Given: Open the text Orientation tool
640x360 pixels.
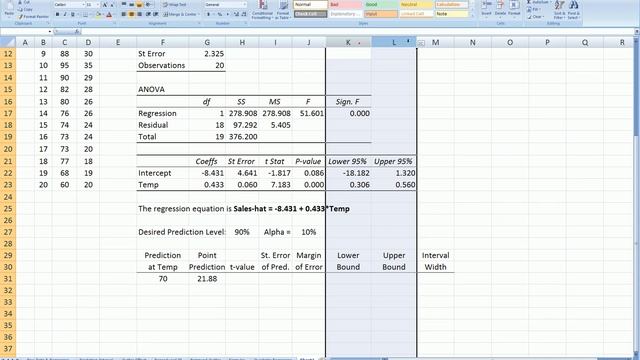Looking at the screenshot, I should 149,4.
